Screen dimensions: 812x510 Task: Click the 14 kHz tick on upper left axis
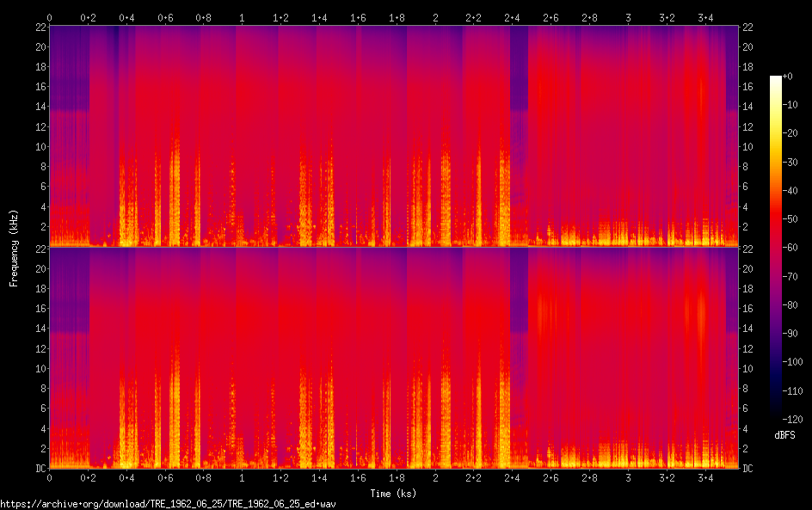40,107
